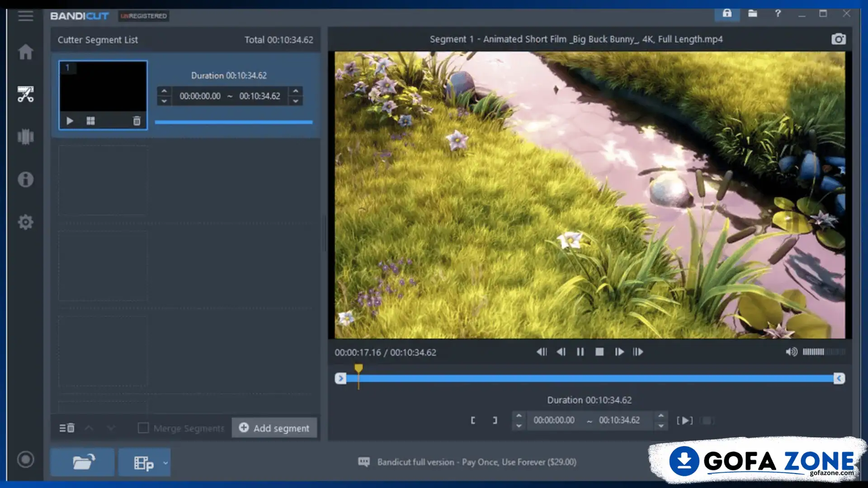
Task: Decrease segment 1 start time
Action: tap(164, 101)
